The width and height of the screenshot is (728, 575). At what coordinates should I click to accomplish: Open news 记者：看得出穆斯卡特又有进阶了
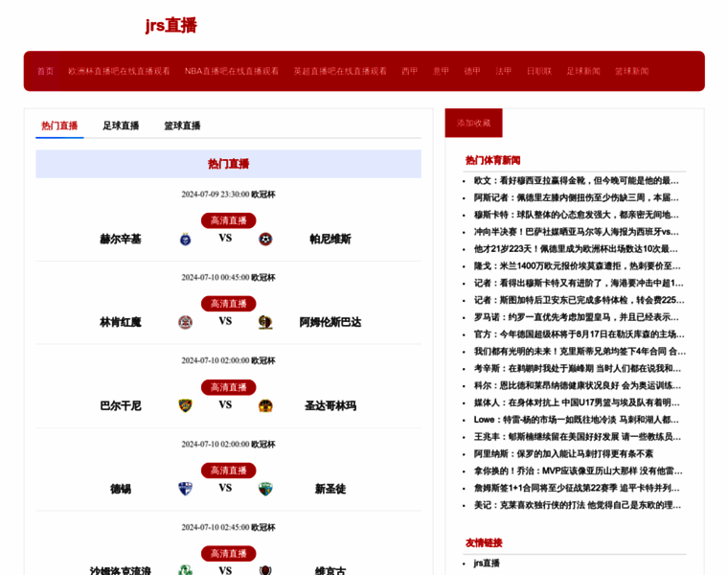click(579, 284)
